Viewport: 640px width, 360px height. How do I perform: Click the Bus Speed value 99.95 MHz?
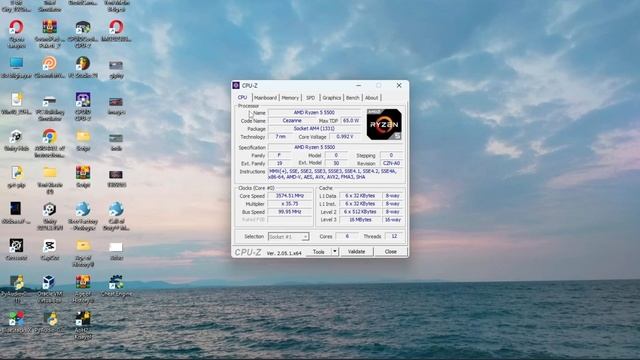pyautogui.click(x=290, y=212)
